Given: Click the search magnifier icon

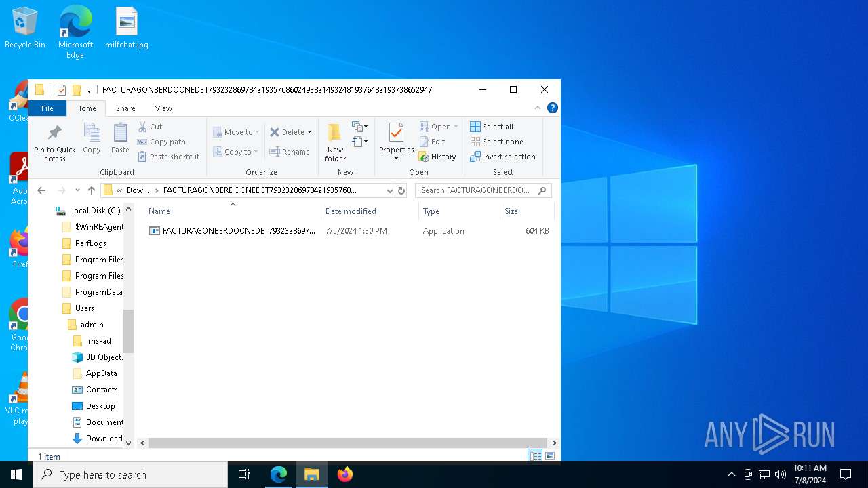Looking at the screenshot, I should (x=542, y=190).
